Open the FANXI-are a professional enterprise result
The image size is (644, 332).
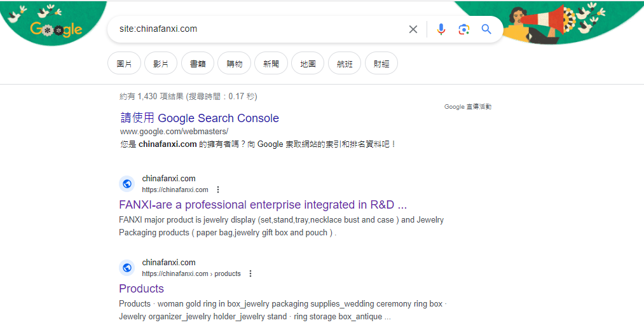[263, 205]
